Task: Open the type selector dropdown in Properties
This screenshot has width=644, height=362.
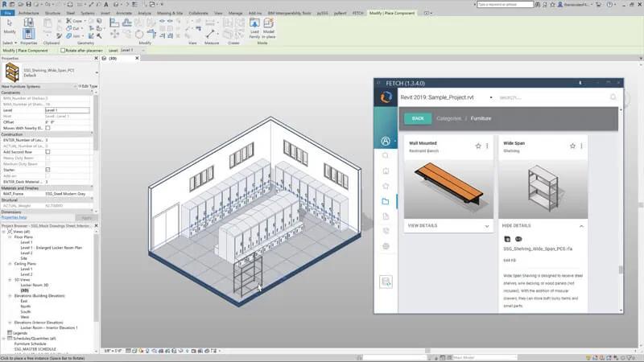Action: point(97,72)
